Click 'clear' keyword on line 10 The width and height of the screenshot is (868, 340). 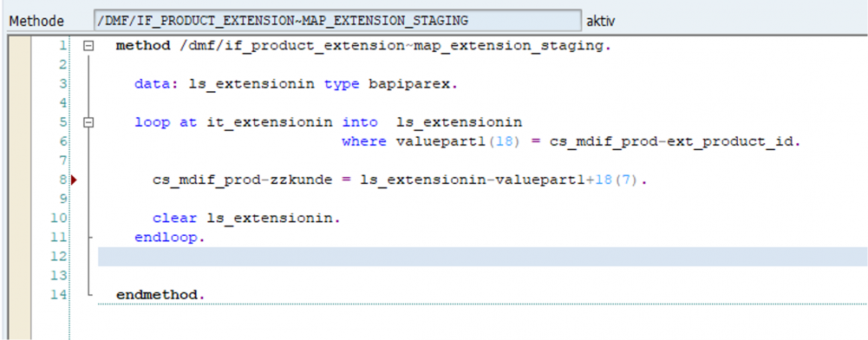[175, 219]
